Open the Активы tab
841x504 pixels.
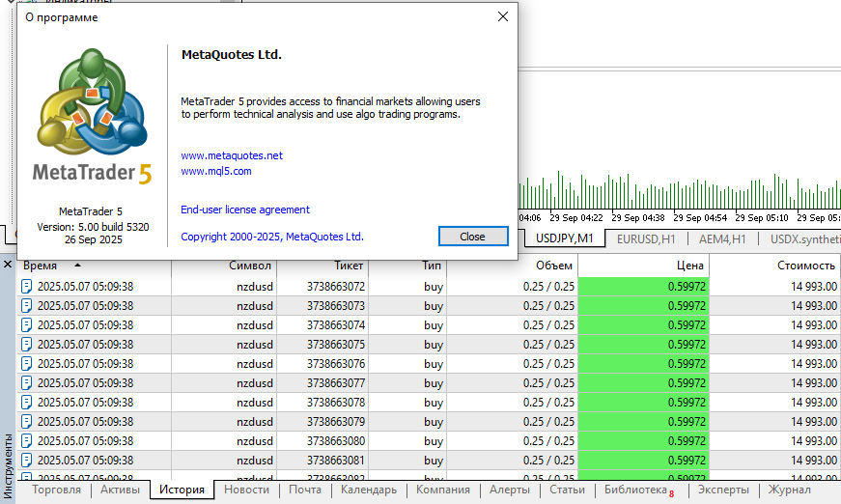120,490
